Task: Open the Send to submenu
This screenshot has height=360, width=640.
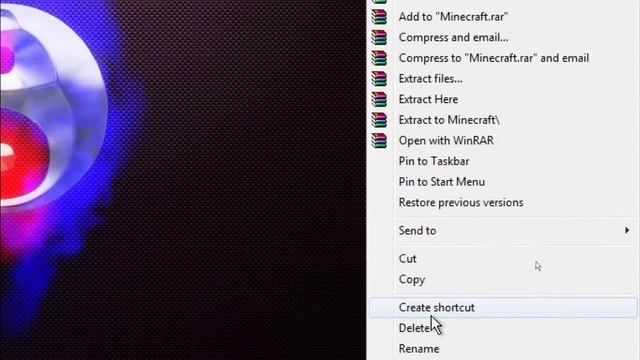Action: 503,231
